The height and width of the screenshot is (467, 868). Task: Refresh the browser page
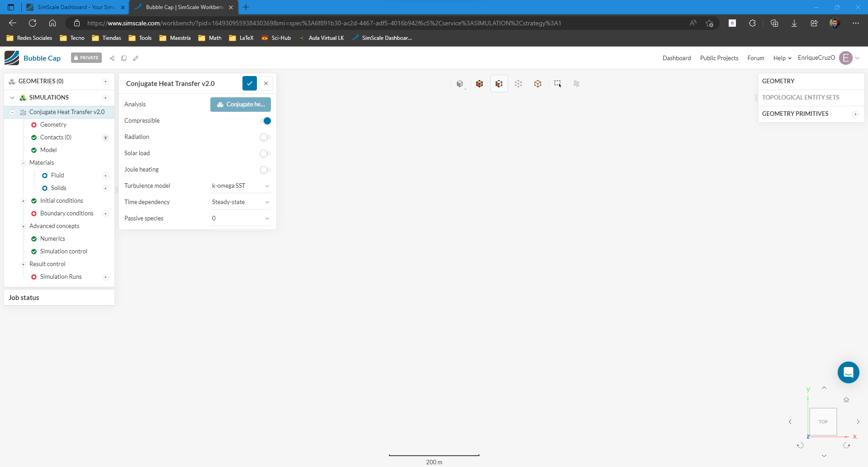tap(33, 23)
